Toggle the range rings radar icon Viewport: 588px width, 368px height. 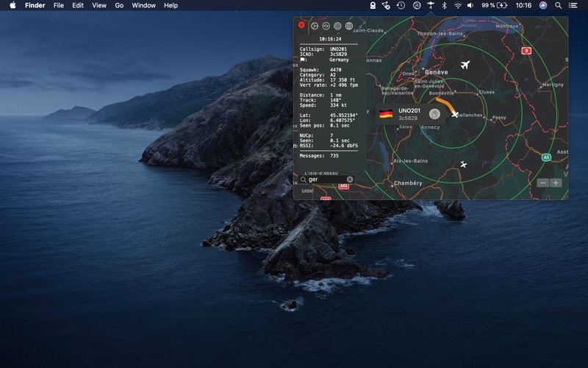coord(337,26)
